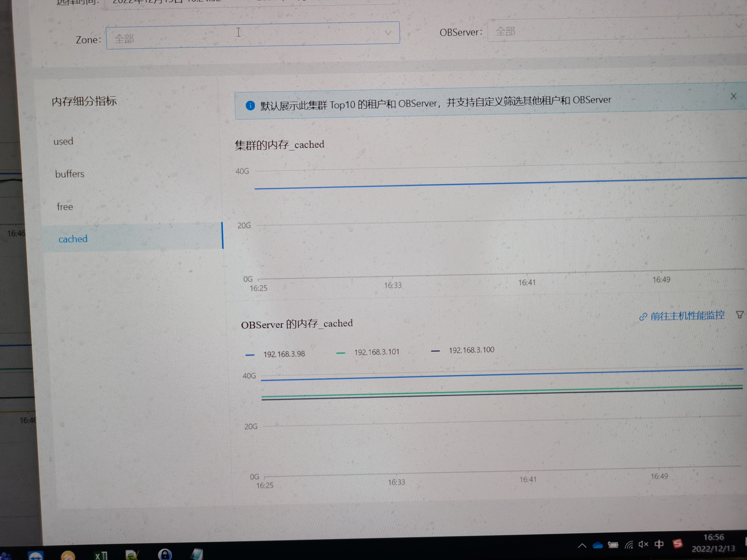
Task: Close the Top10 info banner
Action: [x=734, y=96]
